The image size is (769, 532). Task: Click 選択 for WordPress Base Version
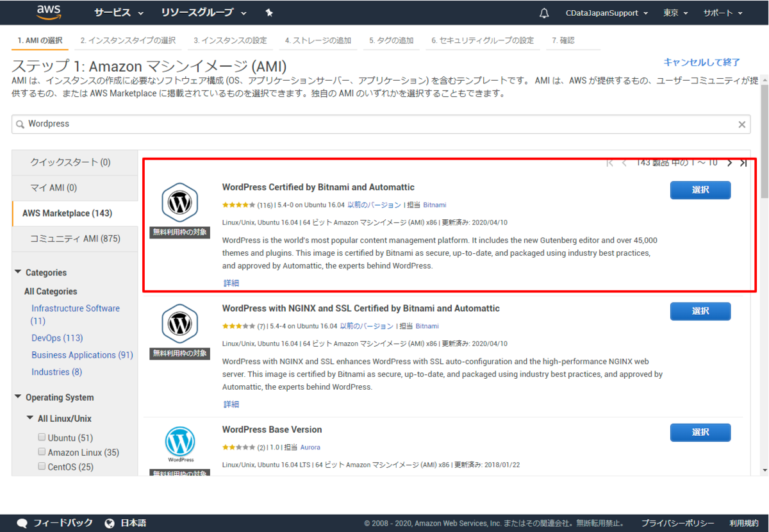click(700, 433)
